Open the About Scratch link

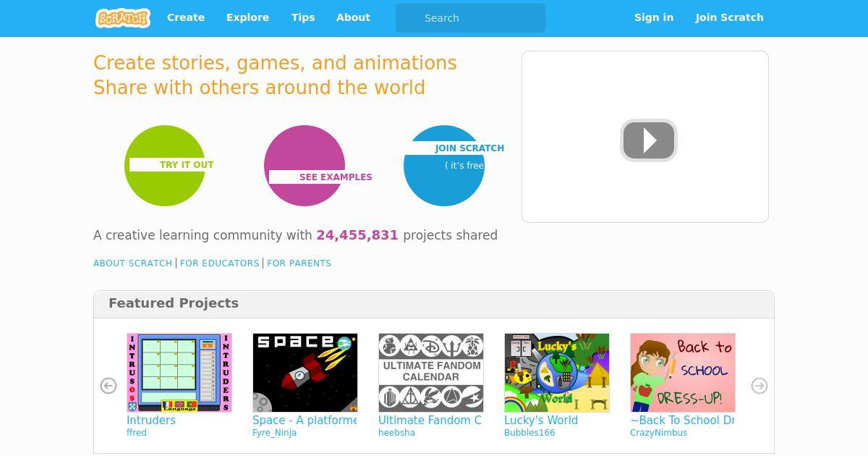point(133,263)
